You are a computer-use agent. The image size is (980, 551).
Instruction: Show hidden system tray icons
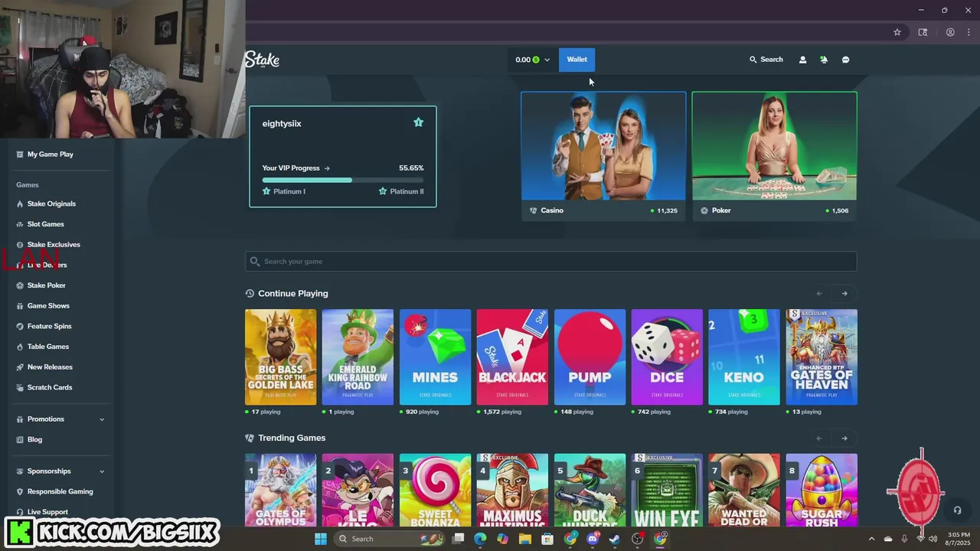pos(871,539)
